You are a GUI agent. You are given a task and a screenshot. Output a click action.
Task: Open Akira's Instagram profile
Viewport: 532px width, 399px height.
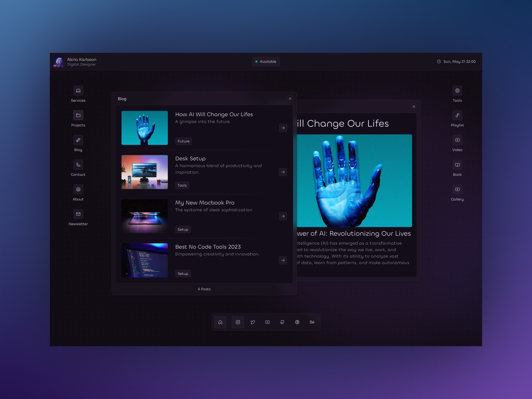[x=238, y=322]
